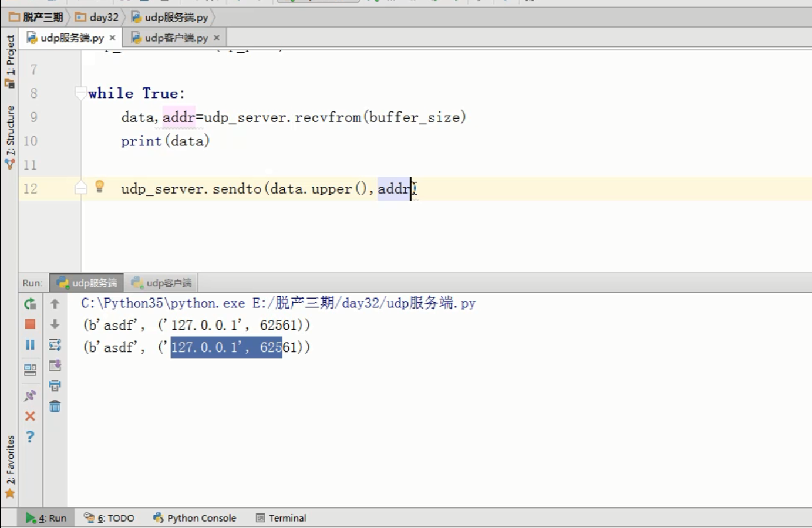The width and height of the screenshot is (812, 528).
Task: Close the udp服务端.py editor tab
Action: coord(112,38)
